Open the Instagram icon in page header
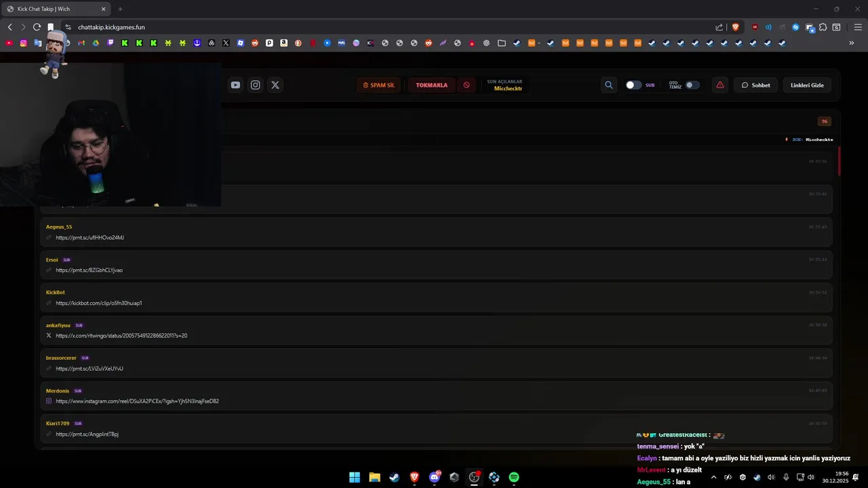The image size is (868, 488). click(x=255, y=85)
